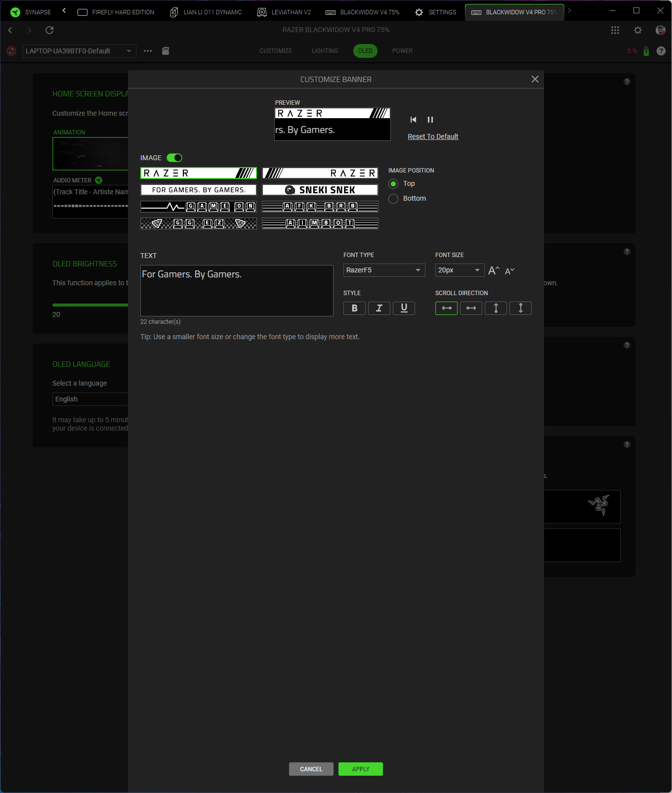Click the battery status icon
Screen dimensions: 672x793
click(x=646, y=51)
